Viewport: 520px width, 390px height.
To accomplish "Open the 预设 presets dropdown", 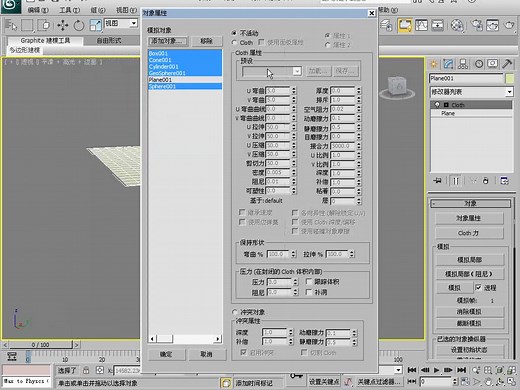I will (296, 71).
